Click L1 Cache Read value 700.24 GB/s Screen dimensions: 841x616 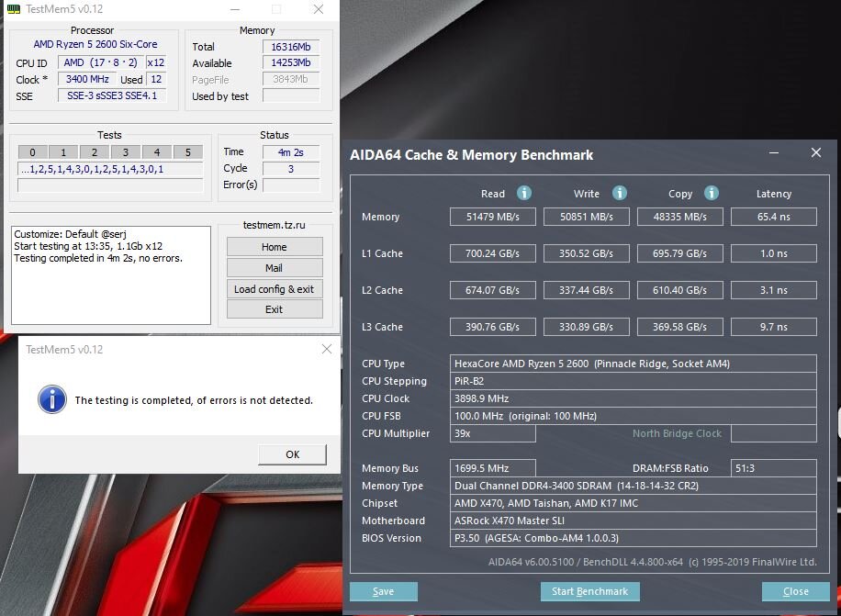492,253
